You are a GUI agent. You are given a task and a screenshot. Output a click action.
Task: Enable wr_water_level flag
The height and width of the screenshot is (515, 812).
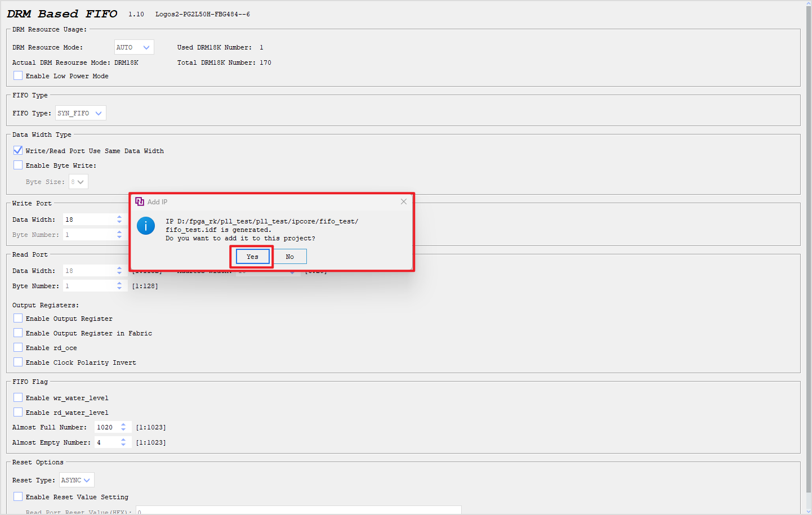coord(17,397)
